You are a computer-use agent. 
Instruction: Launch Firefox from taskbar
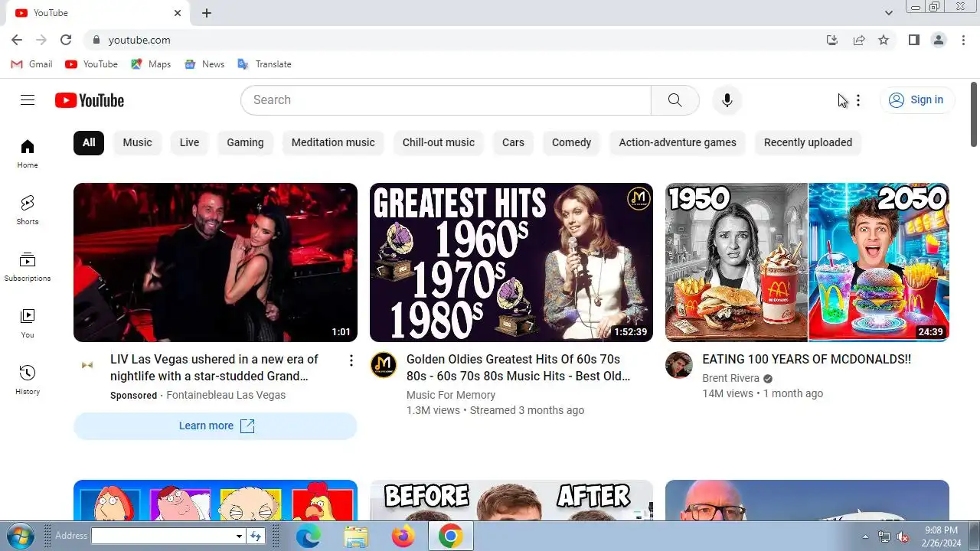pyautogui.click(x=403, y=536)
